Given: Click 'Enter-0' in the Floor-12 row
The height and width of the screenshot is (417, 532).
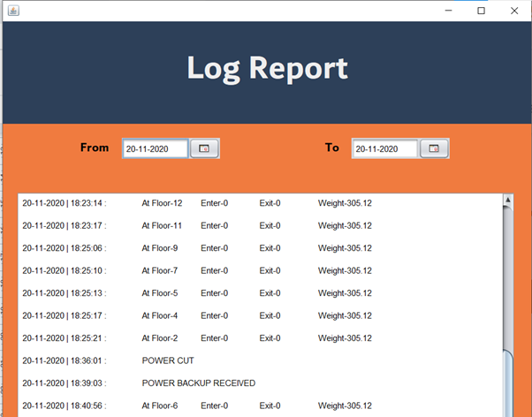Looking at the screenshot, I should click(x=215, y=203).
